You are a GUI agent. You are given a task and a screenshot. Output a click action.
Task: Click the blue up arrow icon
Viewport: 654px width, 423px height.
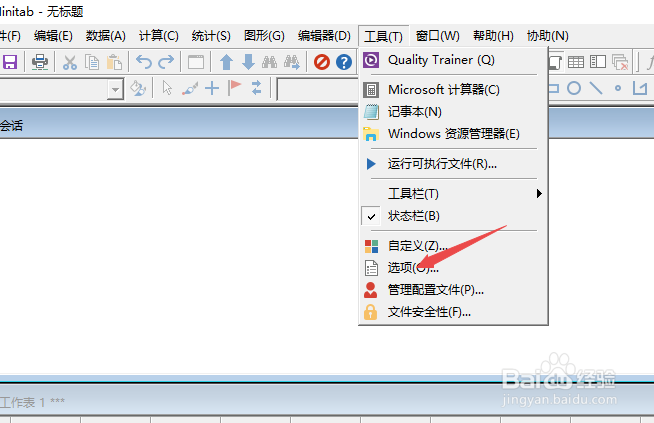pos(226,62)
